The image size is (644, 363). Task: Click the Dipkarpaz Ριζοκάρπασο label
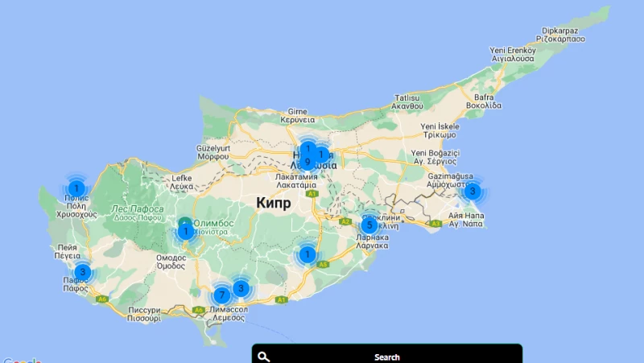tap(560, 35)
